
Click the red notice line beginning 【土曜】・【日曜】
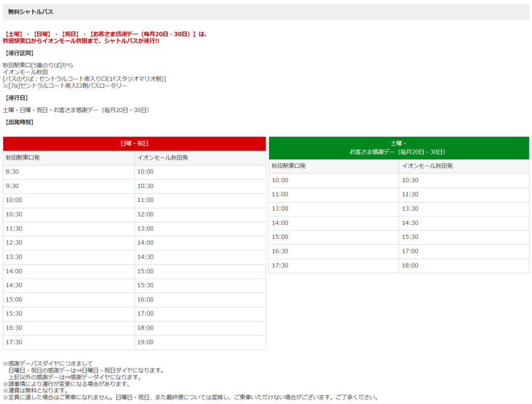tap(105, 34)
